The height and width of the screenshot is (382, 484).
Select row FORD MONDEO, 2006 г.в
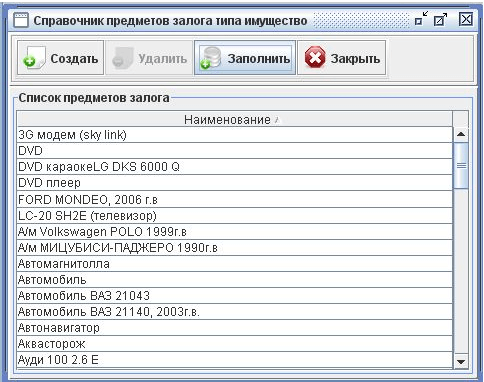(x=235, y=199)
